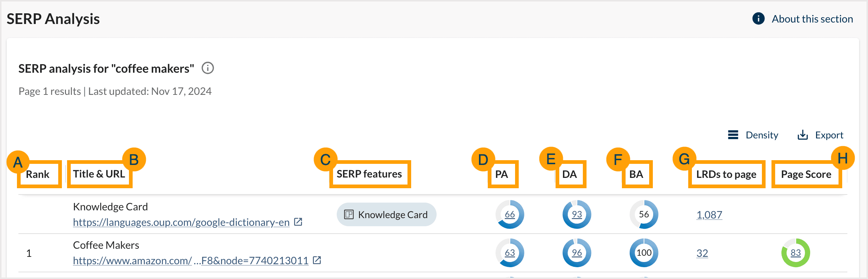The height and width of the screenshot is (279, 868).
Task: Click the info icon beside the coffee makers heading
Action: click(208, 68)
